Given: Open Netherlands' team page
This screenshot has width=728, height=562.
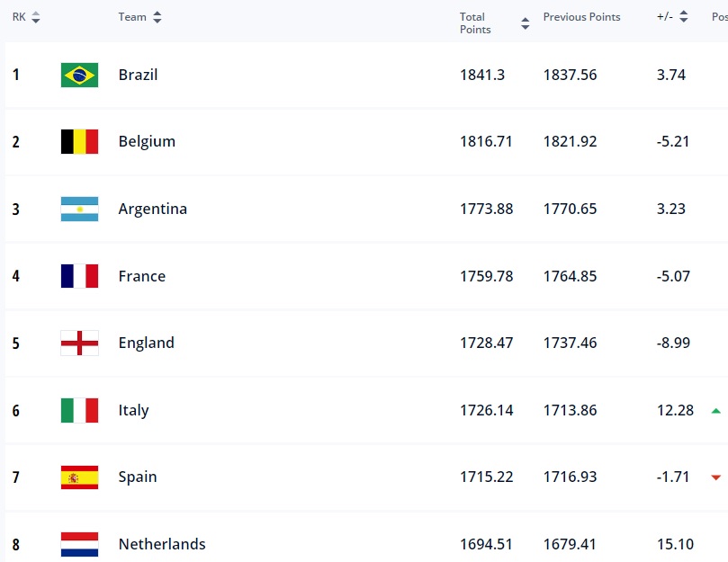Looking at the screenshot, I should pos(161,544).
